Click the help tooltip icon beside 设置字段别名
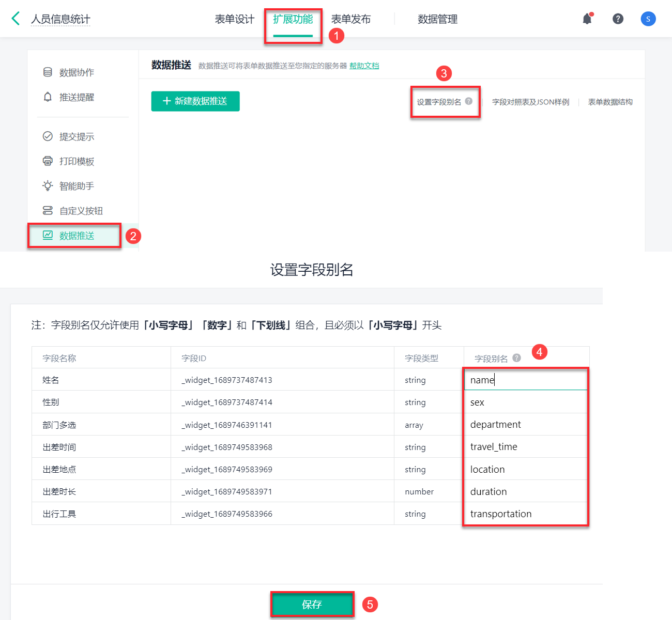 [469, 101]
